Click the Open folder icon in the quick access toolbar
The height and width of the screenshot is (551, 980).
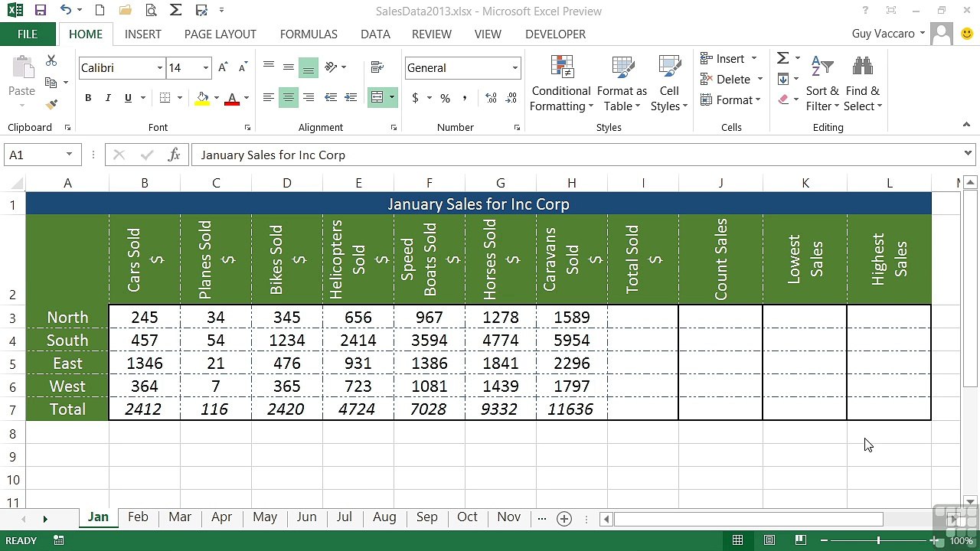126,11
